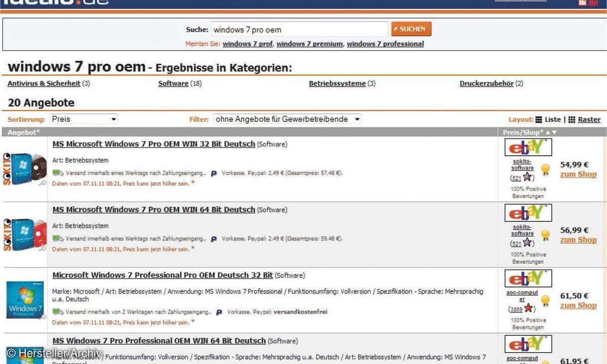Click the price text 56,99 €
The height and width of the screenshot is (364, 607).
(575, 230)
